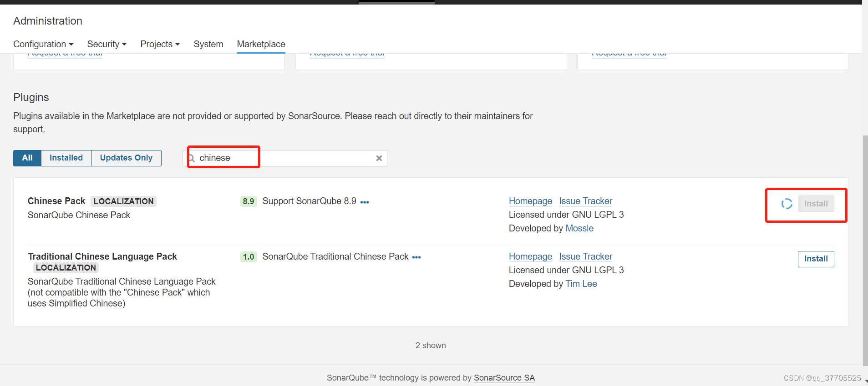The width and height of the screenshot is (868, 386).
Task: Open Traditional Chinese Pack Issue Tracker link
Action: 586,256
